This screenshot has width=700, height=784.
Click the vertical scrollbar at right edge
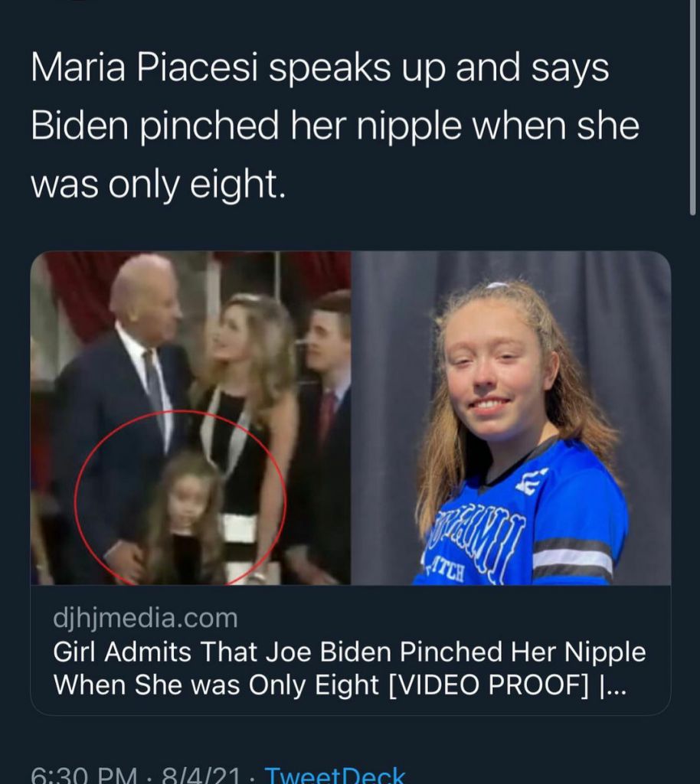[693, 107]
